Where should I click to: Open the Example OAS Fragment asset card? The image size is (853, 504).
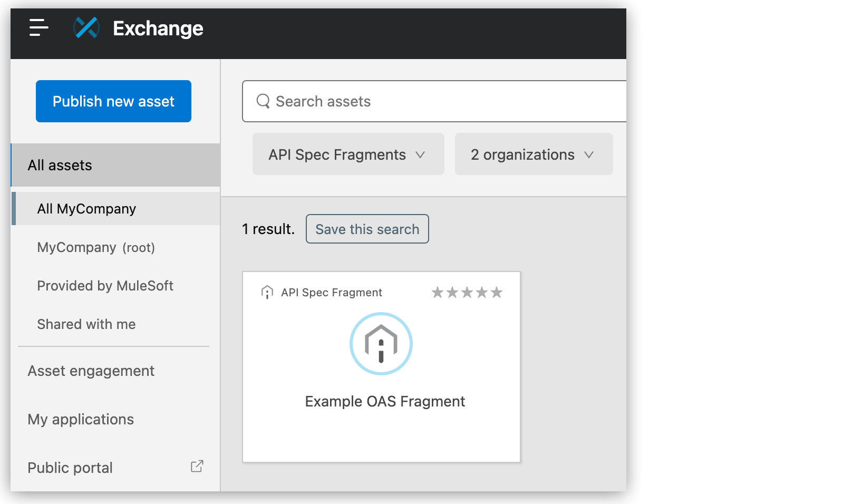click(x=381, y=366)
